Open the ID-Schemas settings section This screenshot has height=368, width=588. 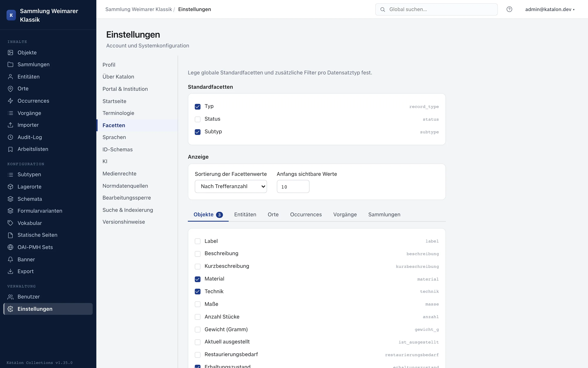(x=137, y=149)
